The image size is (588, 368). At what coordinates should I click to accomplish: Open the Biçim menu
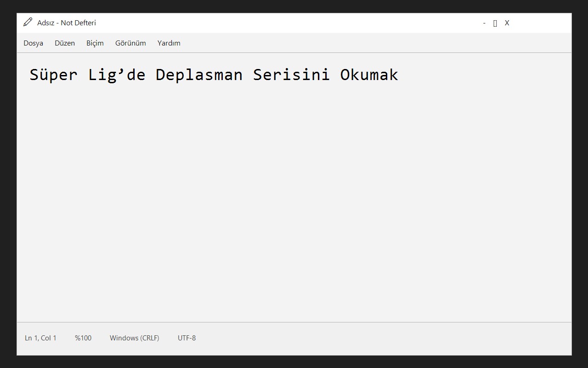(95, 43)
